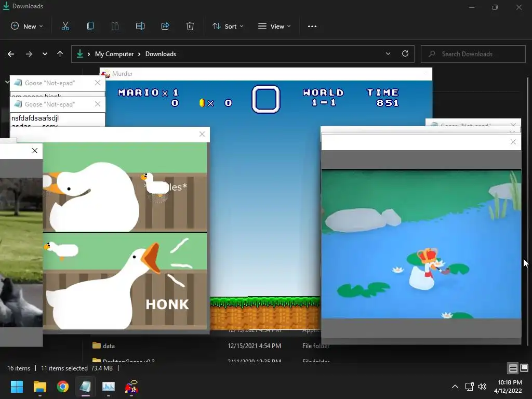Screen dimensions: 532x399
Task: Open the volume tray icon
Action: pos(482,387)
